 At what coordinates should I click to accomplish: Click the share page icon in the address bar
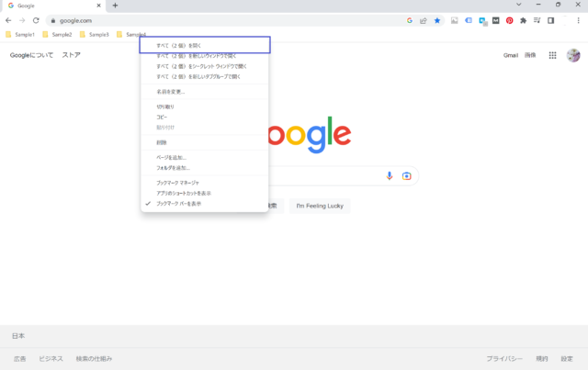(424, 20)
